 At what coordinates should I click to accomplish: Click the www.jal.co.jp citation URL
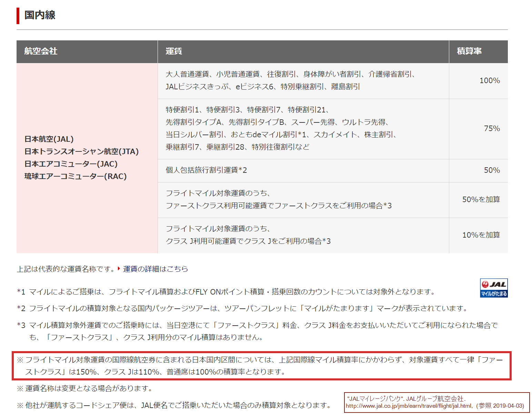click(409, 406)
